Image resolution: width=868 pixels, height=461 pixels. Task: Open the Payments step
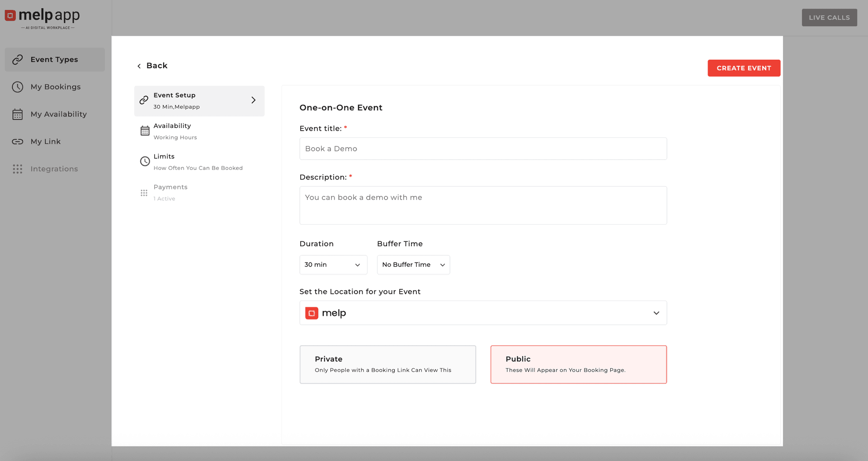pos(170,192)
